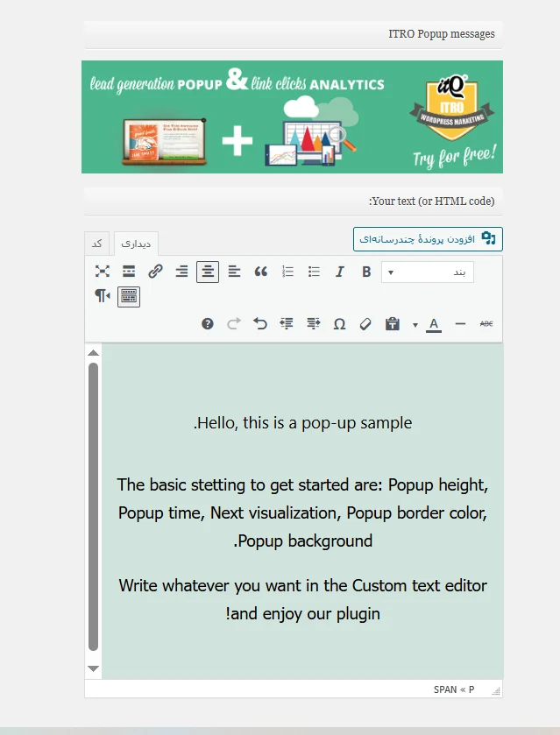Screen dimensions: 560x735
Task: Click the add media (افزودن پروندهٔ چندرسانه‌ای) button
Action: tap(428, 239)
